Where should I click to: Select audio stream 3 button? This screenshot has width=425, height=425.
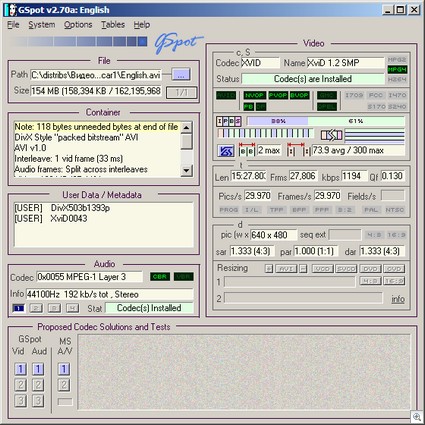[54, 308]
